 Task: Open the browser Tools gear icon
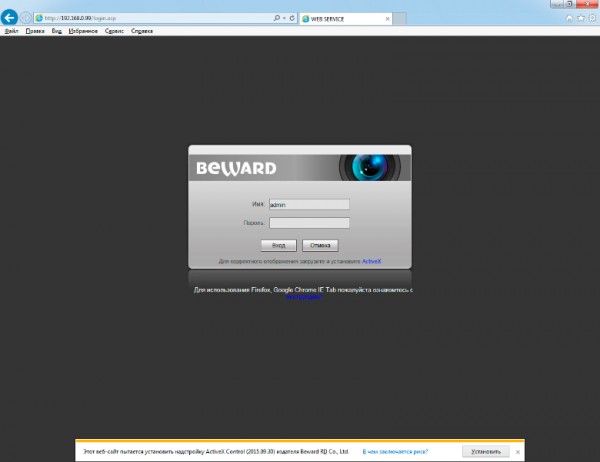pyautogui.click(x=592, y=18)
